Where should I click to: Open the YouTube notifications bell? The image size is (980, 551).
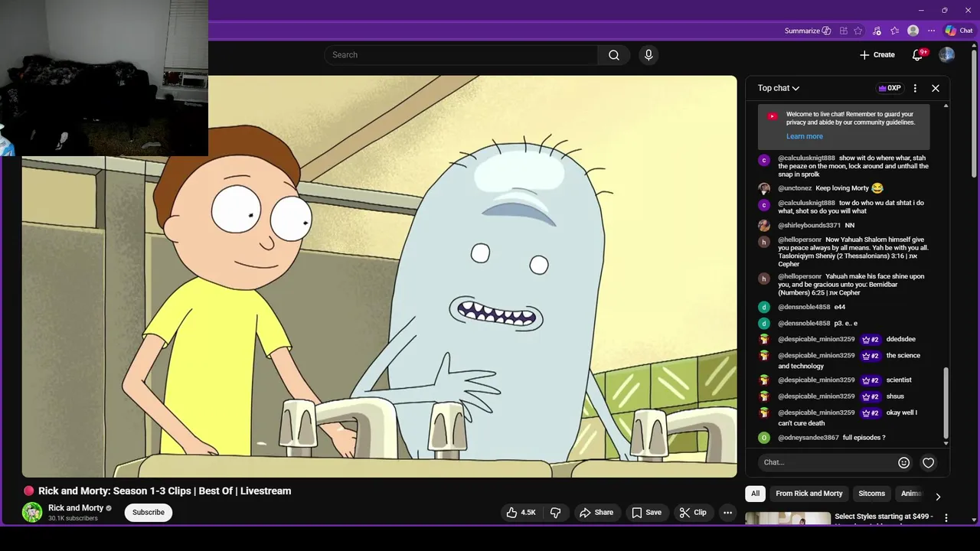917,55
